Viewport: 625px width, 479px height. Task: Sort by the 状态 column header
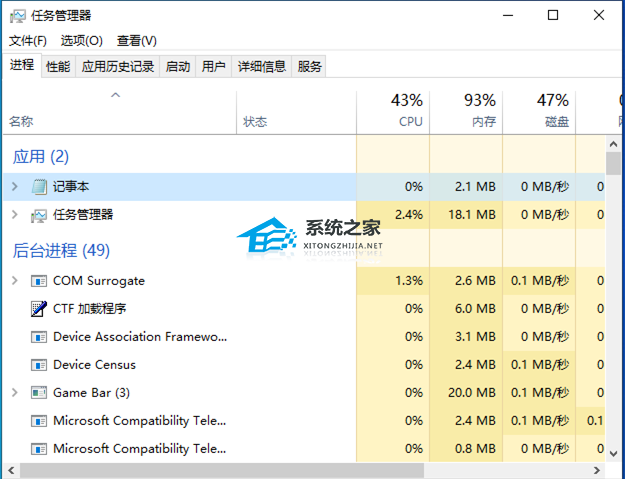coord(296,113)
